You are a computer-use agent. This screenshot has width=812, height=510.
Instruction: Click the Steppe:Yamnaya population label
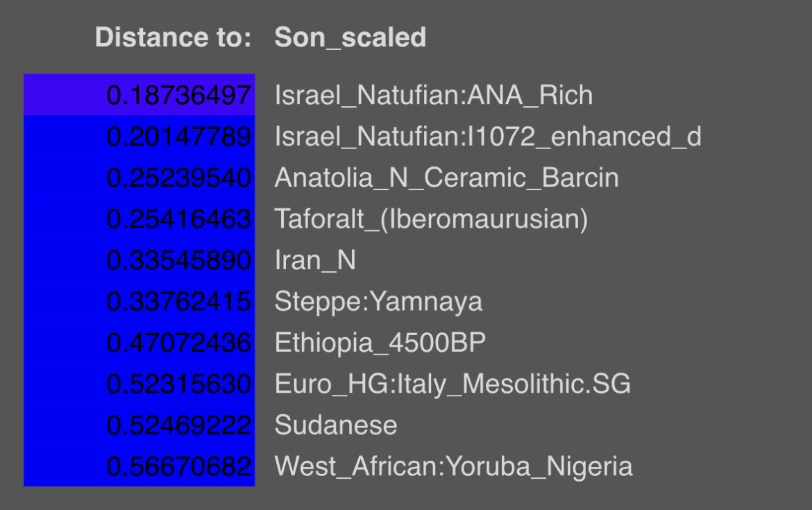[378, 301]
